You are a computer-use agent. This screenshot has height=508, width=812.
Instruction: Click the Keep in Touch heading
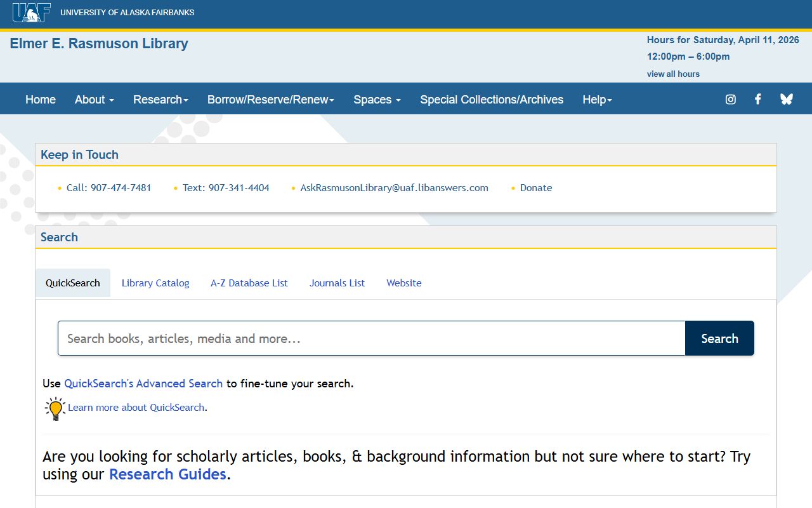coord(79,155)
